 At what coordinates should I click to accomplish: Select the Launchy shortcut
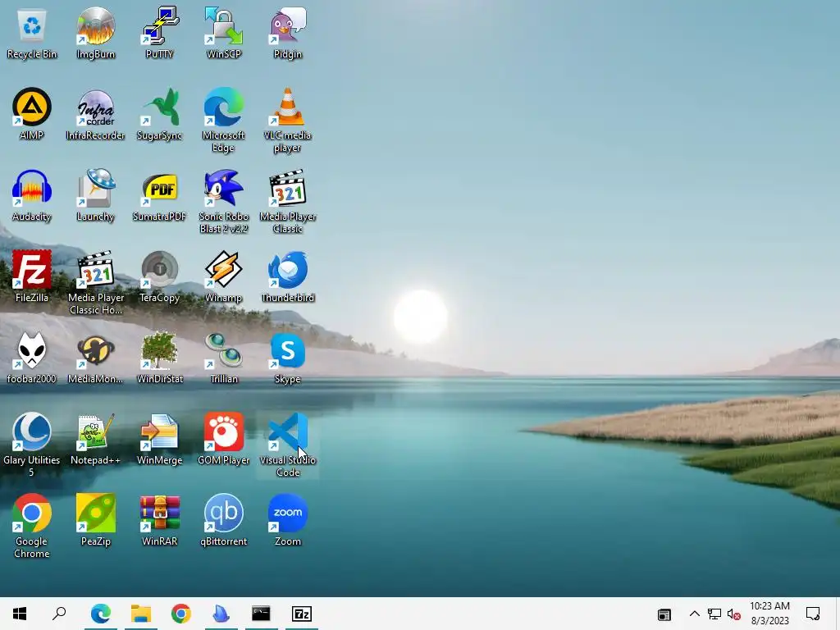tap(95, 195)
